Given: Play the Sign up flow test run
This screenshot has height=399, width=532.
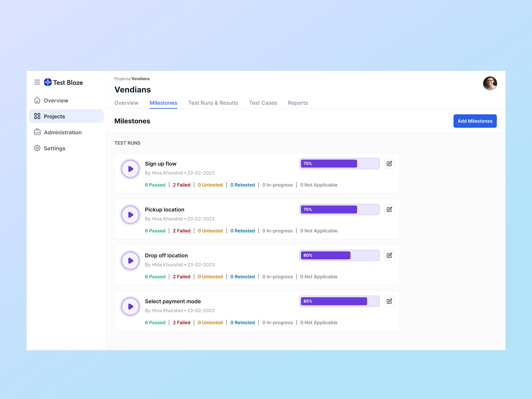Looking at the screenshot, I should click(130, 169).
